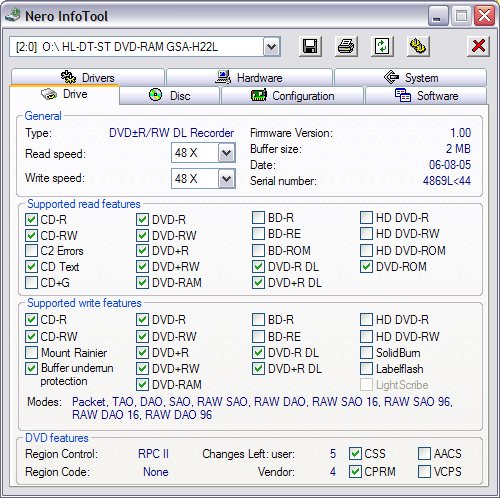Image resolution: width=500 pixels, height=498 pixels.
Task: Minimize the Nero InfoTool window
Action: 437,16
